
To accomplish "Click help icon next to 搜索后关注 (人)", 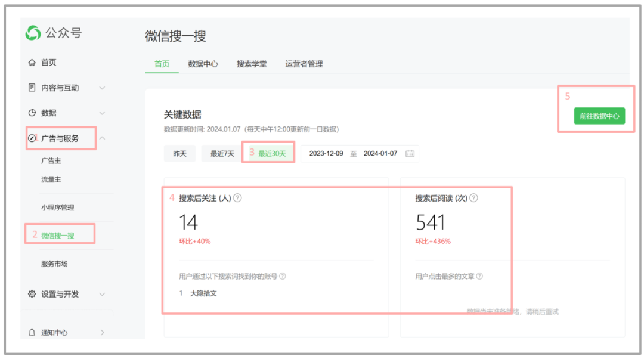I will tap(237, 198).
